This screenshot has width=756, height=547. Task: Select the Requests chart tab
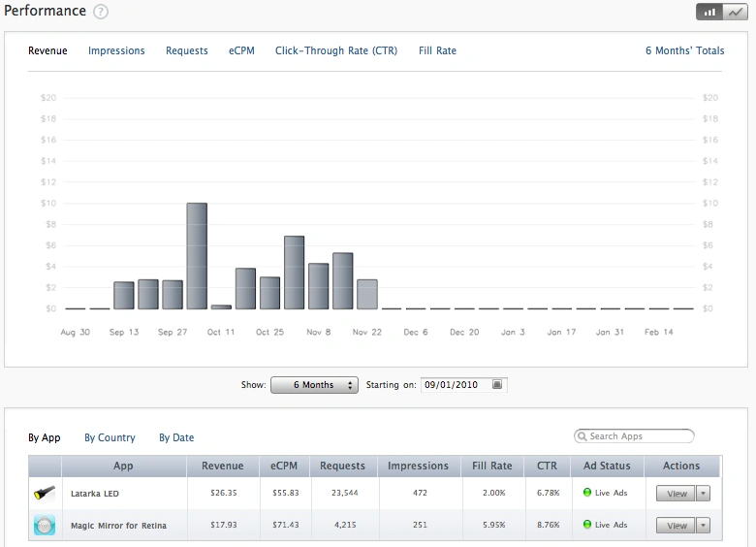tap(187, 50)
